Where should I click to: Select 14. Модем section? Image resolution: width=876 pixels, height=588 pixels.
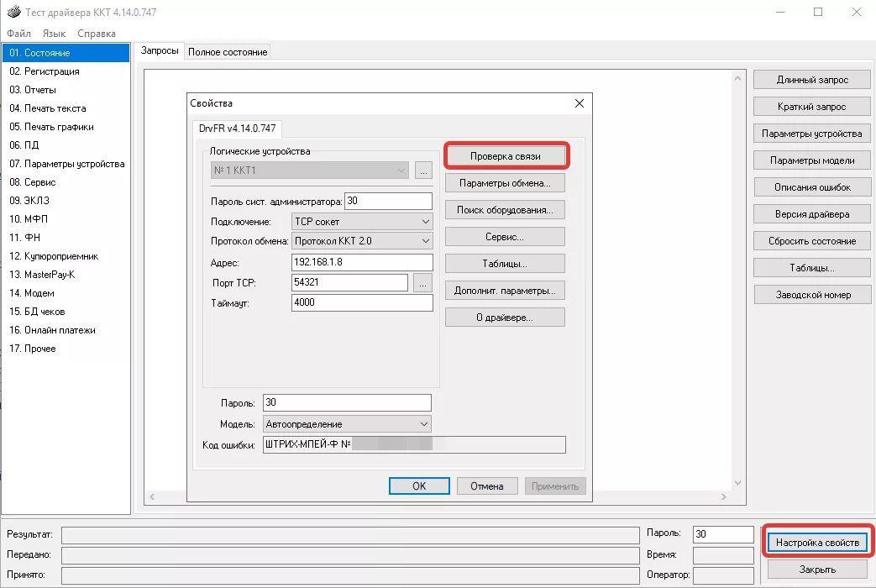(x=66, y=293)
